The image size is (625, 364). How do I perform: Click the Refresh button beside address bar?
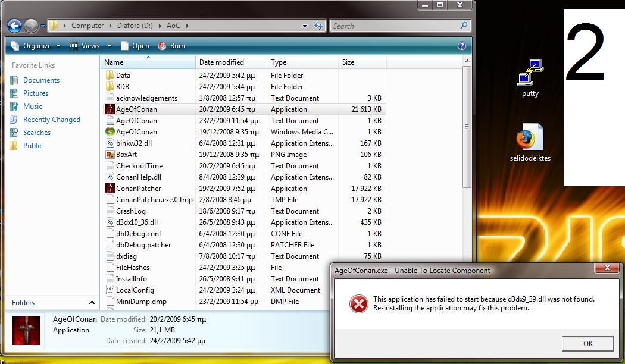[x=318, y=26]
